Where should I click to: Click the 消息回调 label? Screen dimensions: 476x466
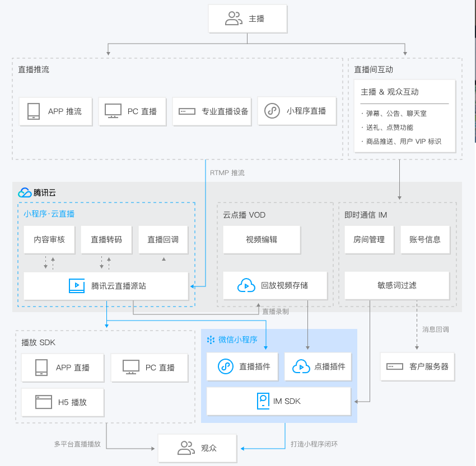click(x=436, y=330)
